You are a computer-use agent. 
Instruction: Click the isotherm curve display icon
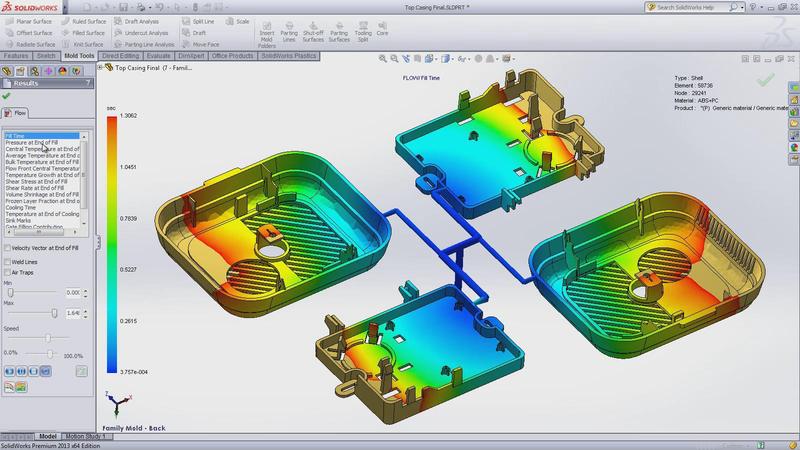(x=9, y=387)
